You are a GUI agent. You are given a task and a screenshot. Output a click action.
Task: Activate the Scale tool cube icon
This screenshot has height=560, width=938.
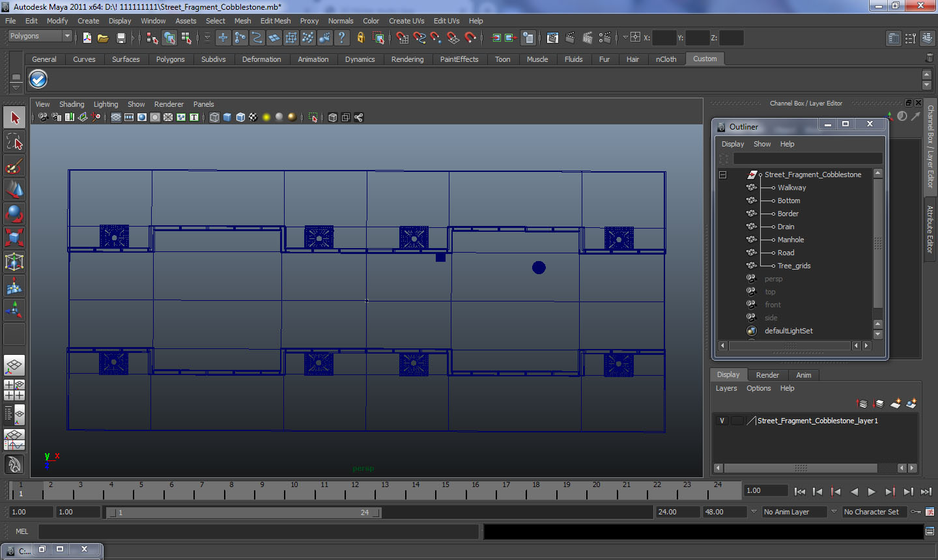(x=14, y=238)
